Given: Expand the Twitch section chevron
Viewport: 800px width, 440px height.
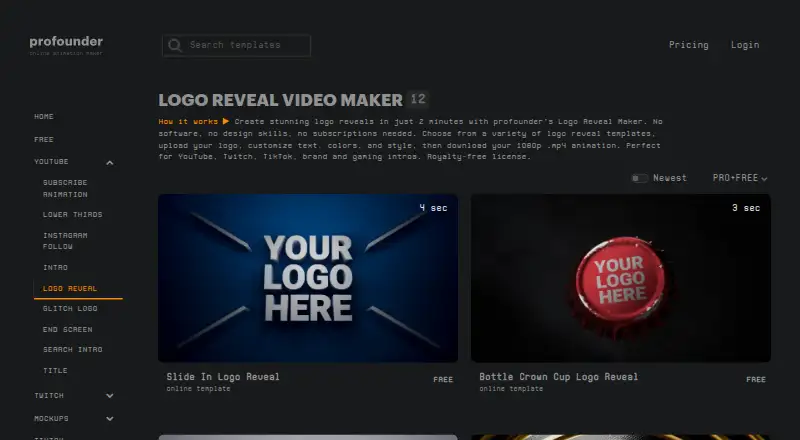Looking at the screenshot, I should [x=110, y=396].
